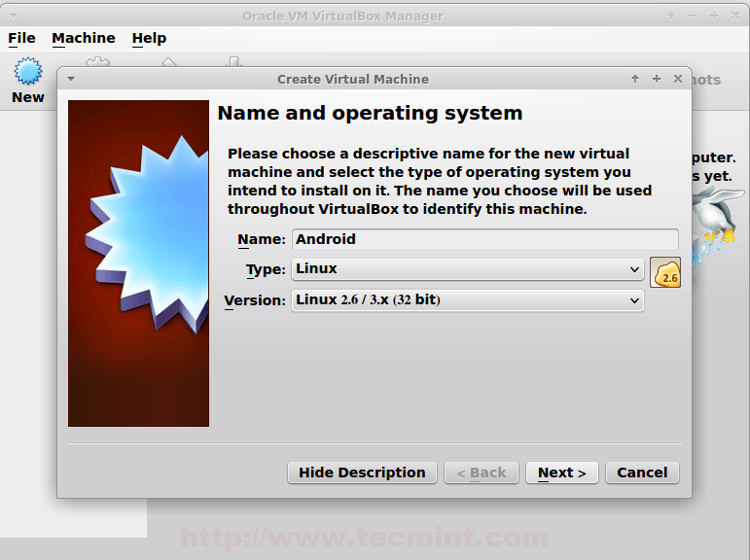750x560 pixels.
Task: Cancel the virtual machine wizard
Action: point(642,472)
